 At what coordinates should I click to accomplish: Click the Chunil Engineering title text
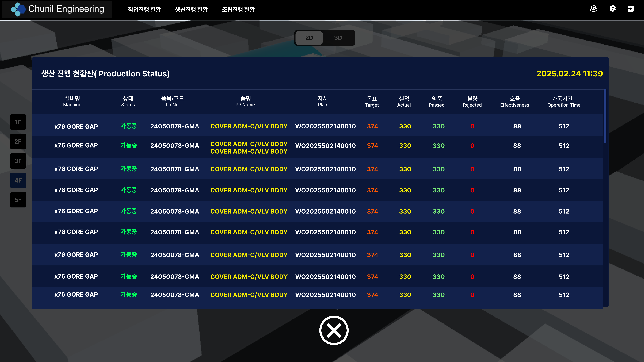(66, 9)
